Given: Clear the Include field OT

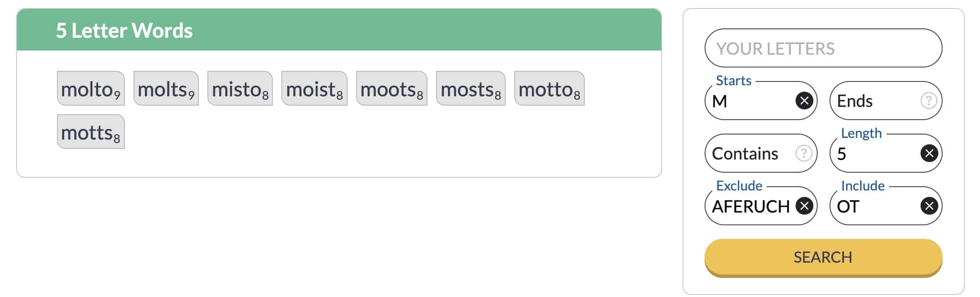Looking at the screenshot, I should 929,206.
